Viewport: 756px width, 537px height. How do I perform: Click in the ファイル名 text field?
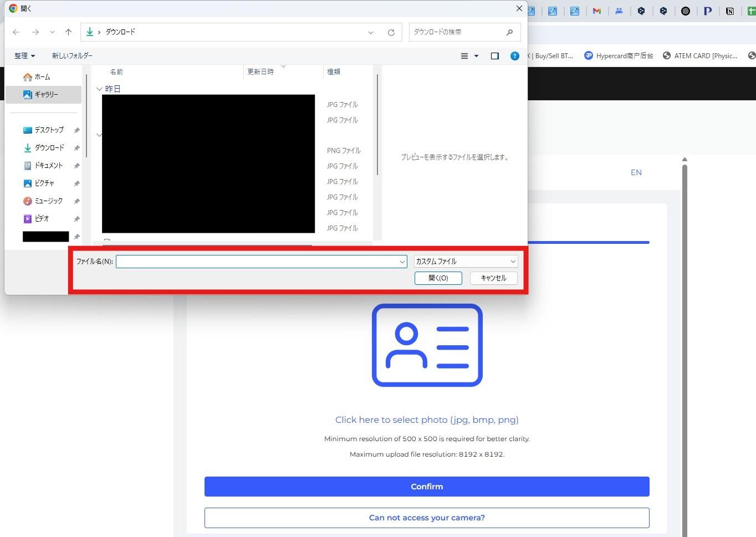pyautogui.click(x=256, y=262)
